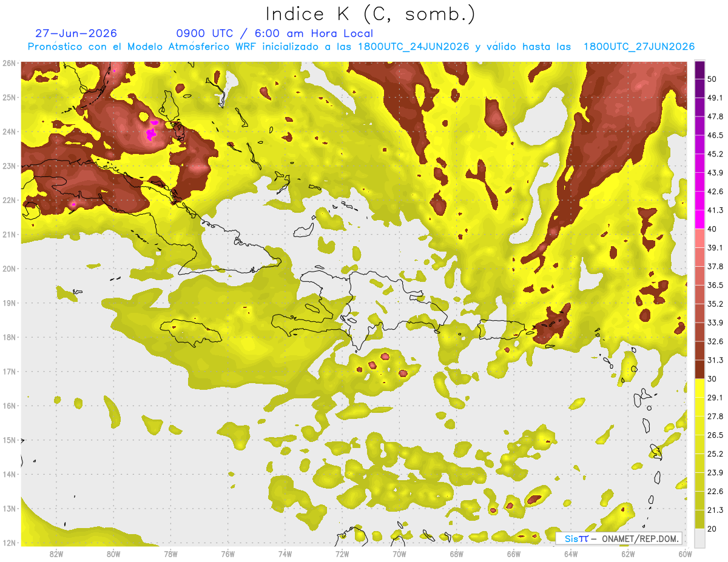Click the gray legend band below 20
The image size is (728, 562).
[x=699, y=538]
